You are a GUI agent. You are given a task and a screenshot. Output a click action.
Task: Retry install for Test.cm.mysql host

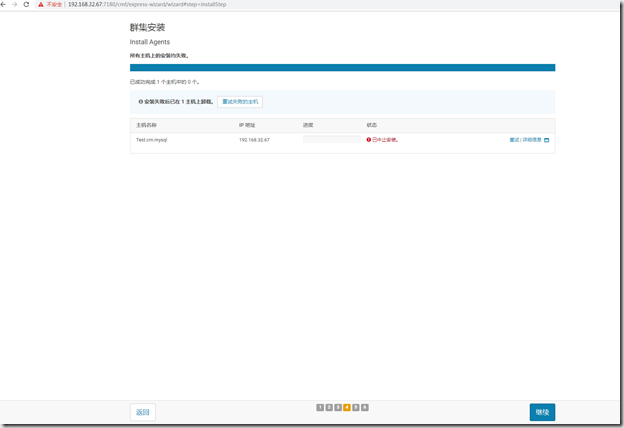[x=514, y=140]
